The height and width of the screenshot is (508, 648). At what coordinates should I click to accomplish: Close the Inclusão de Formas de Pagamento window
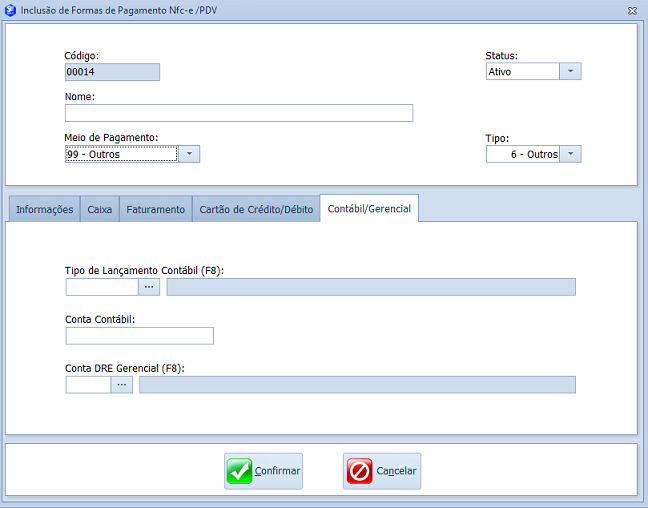coord(632,9)
